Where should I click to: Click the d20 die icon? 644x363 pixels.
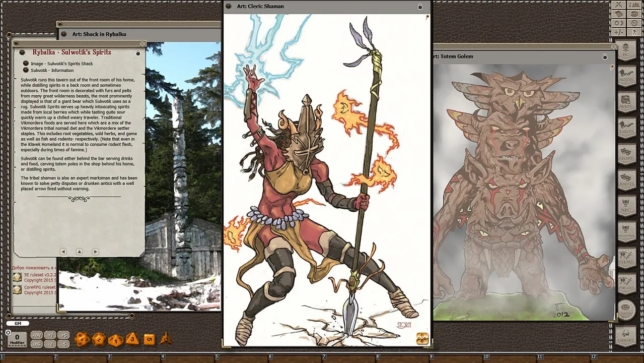(82, 339)
